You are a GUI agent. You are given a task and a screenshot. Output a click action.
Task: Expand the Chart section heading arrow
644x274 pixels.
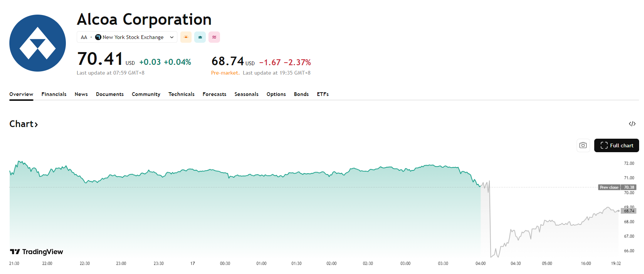pyautogui.click(x=36, y=124)
